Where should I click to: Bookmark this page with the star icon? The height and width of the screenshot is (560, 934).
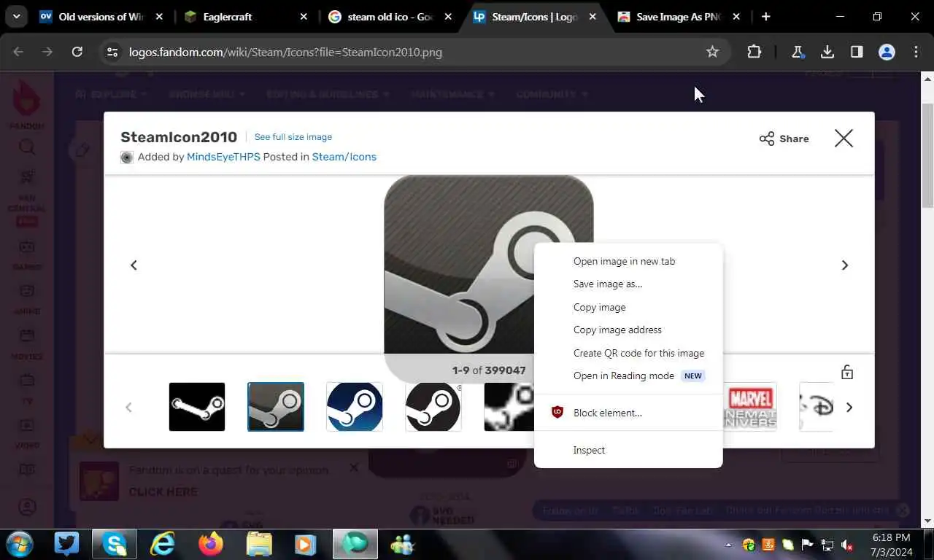[712, 52]
